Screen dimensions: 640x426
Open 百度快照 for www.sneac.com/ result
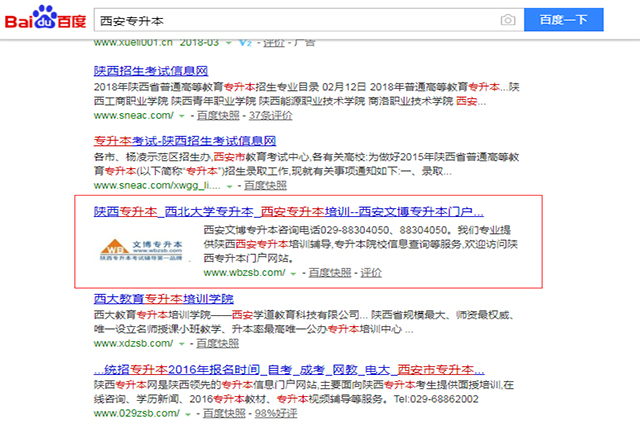point(218,115)
